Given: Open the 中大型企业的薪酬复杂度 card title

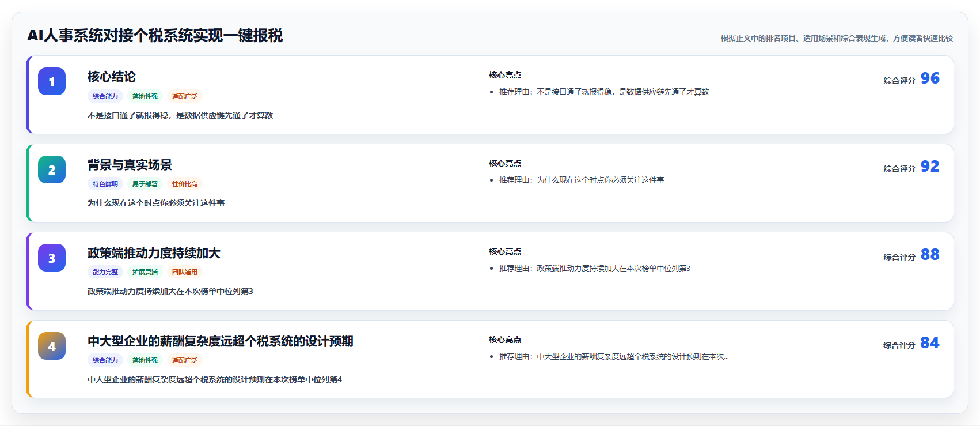Looking at the screenshot, I should pos(221,341).
